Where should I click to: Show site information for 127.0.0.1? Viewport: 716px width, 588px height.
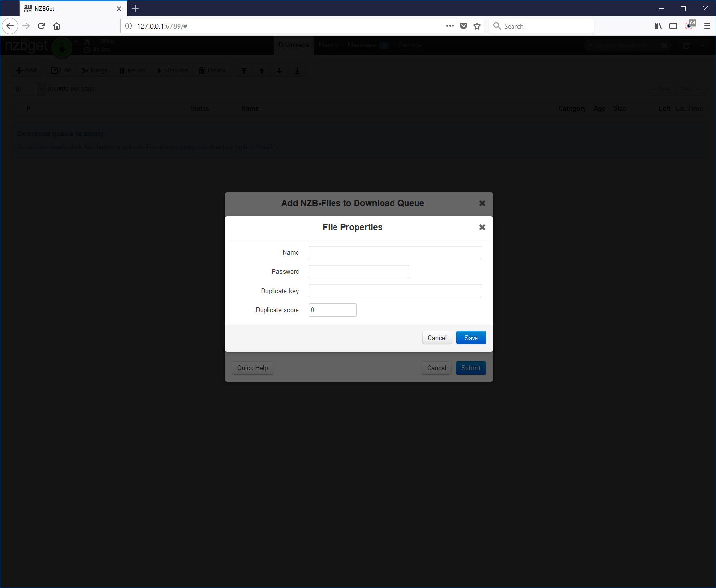(128, 26)
